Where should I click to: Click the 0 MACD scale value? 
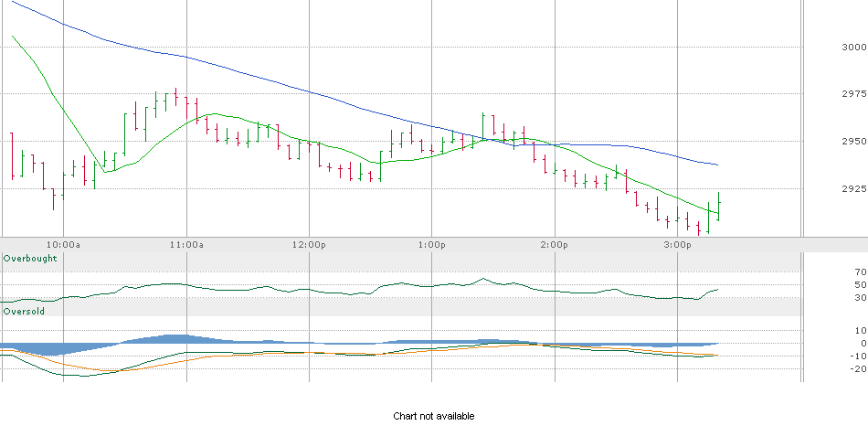(x=863, y=344)
